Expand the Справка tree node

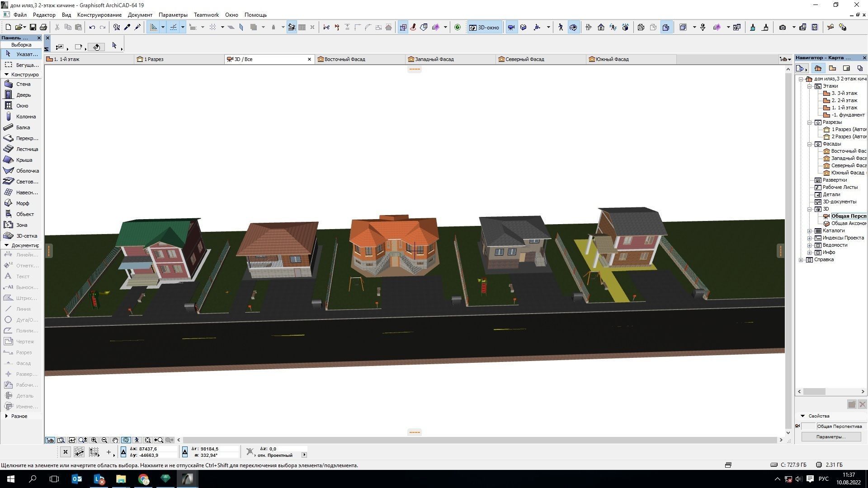(x=801, y=260)
